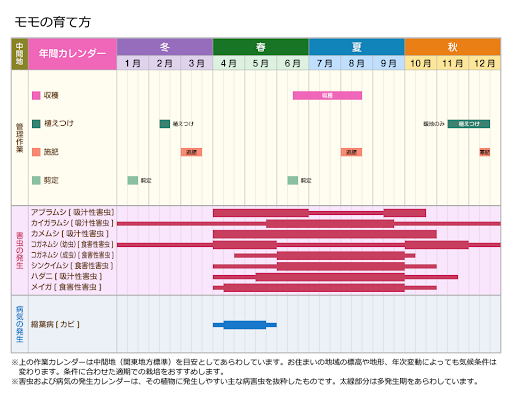This screenshot has width=512, height=395.
Task: Click the 夏 season header
Action: pyautogui.click(x=357, y=47)
